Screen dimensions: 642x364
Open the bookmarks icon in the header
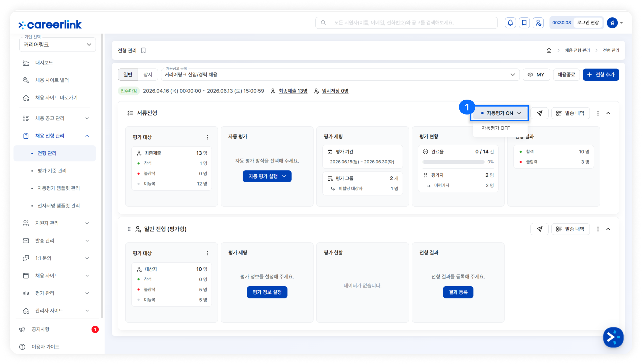tap(524, 23)
